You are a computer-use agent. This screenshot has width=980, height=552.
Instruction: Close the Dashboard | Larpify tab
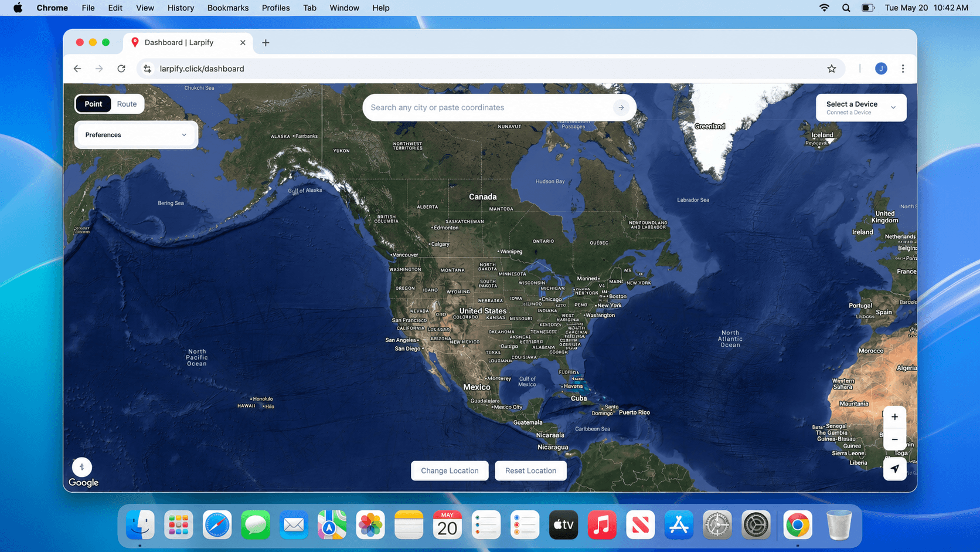pyautogui.click(x=243, y=42)
